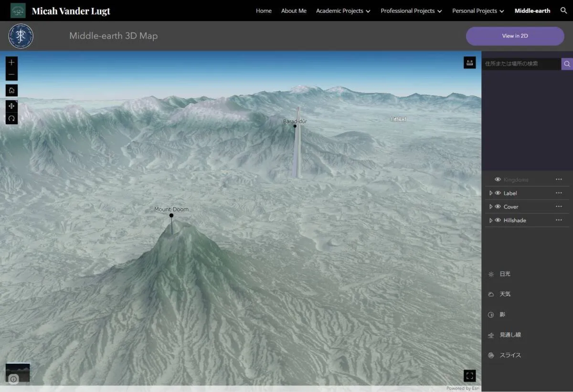
Task: Select the Middle-earth nav item
Action: tap(532, 11)
